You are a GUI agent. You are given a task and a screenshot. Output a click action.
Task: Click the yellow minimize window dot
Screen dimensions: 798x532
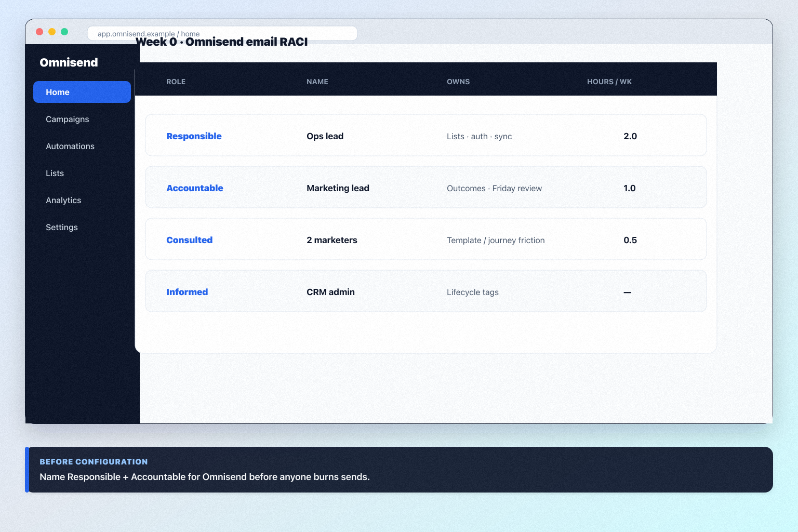coord(52,32)
